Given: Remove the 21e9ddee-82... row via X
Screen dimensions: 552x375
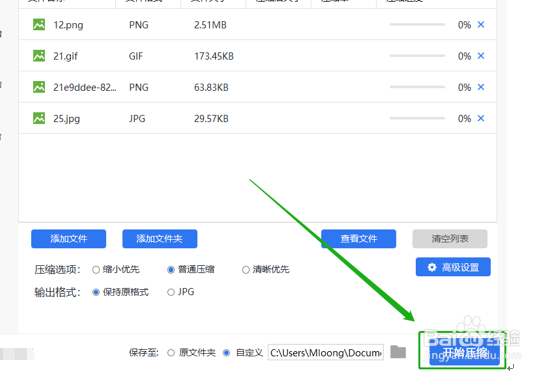Looking at the screenshot, I should coord(481,87).
